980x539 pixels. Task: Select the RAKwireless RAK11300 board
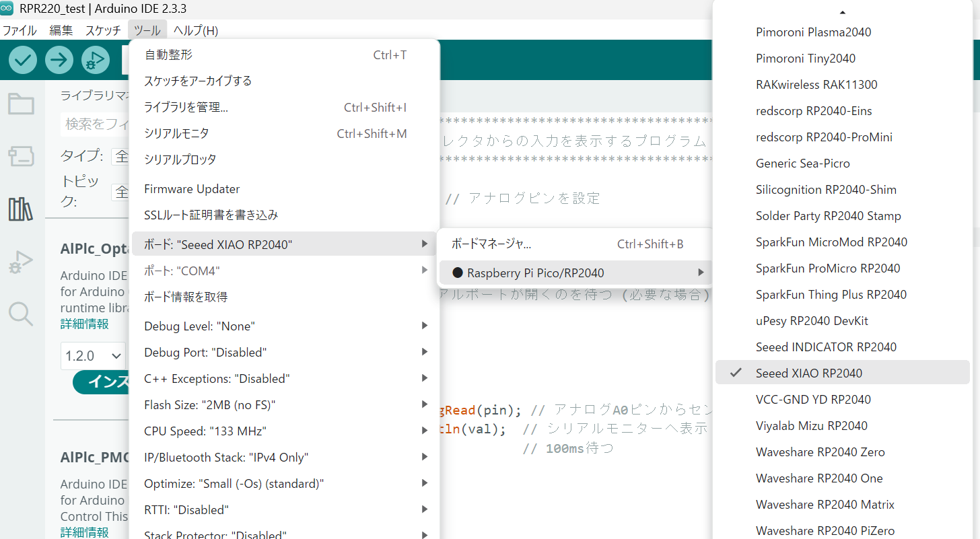843,84
